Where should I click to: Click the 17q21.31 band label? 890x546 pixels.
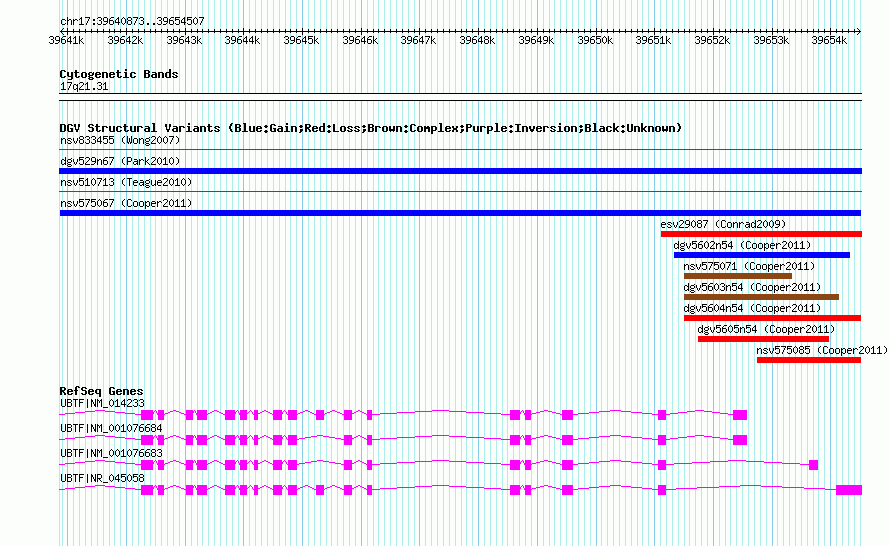click(x=84, y=86)
